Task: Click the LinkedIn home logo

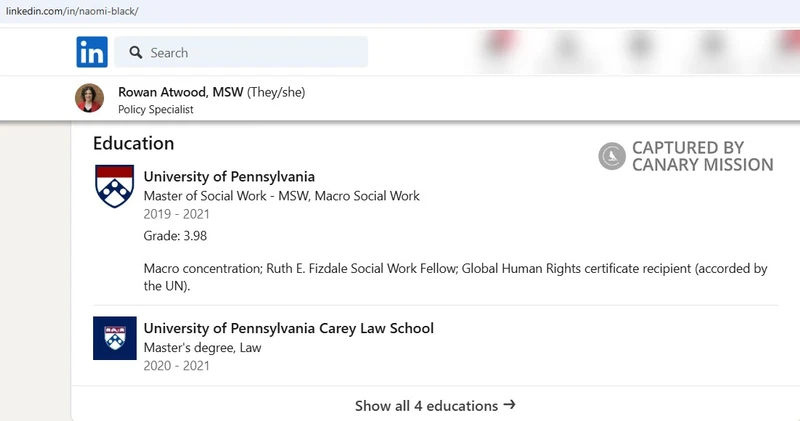Action: tap(92, 52)
